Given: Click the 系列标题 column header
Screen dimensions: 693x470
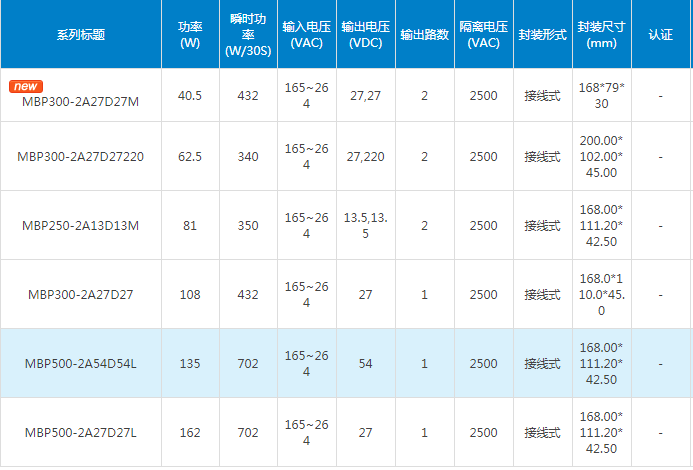Looking at the screenshot, I should click(x=81, y=34).
